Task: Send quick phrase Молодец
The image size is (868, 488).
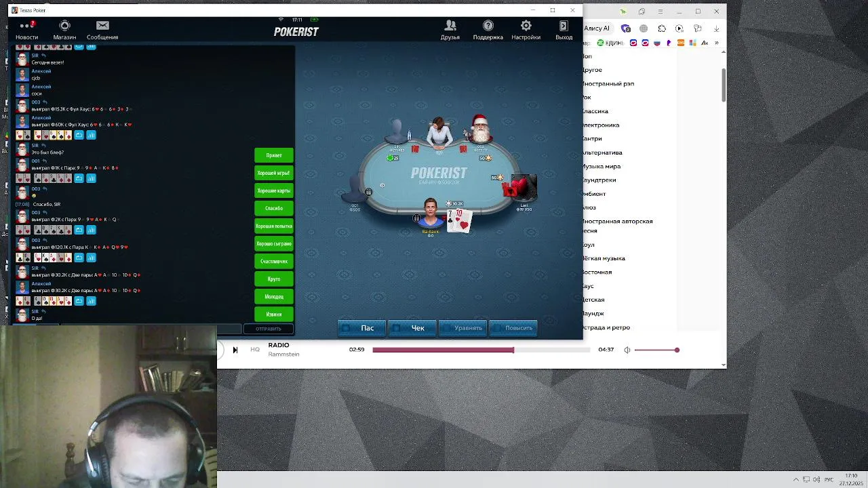Action: [274, 296]
